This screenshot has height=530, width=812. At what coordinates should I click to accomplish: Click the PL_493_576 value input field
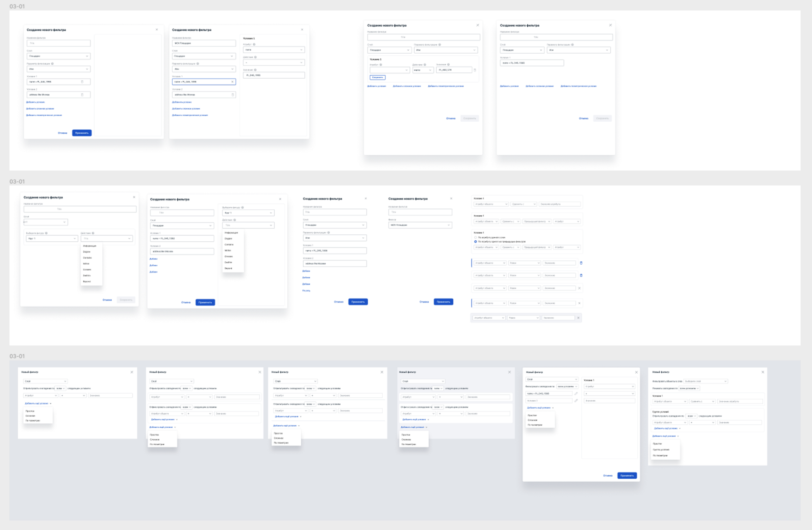click(x=454, y=70)
